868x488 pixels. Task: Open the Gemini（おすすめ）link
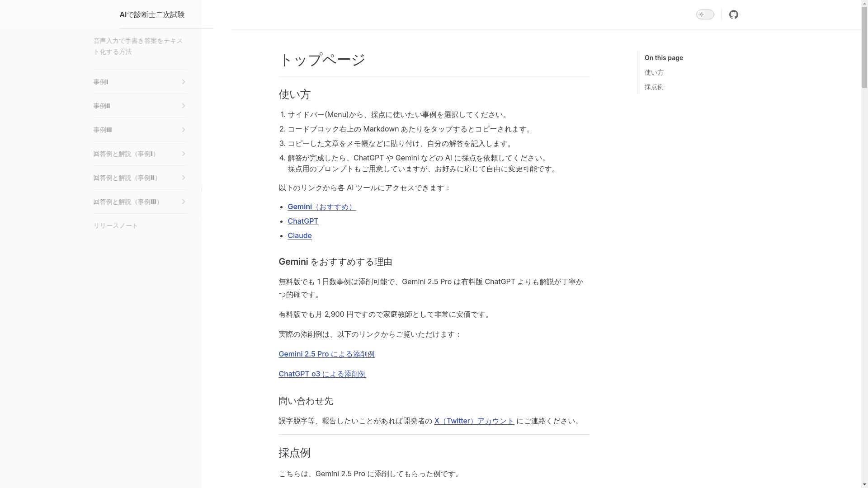(322, 206)
